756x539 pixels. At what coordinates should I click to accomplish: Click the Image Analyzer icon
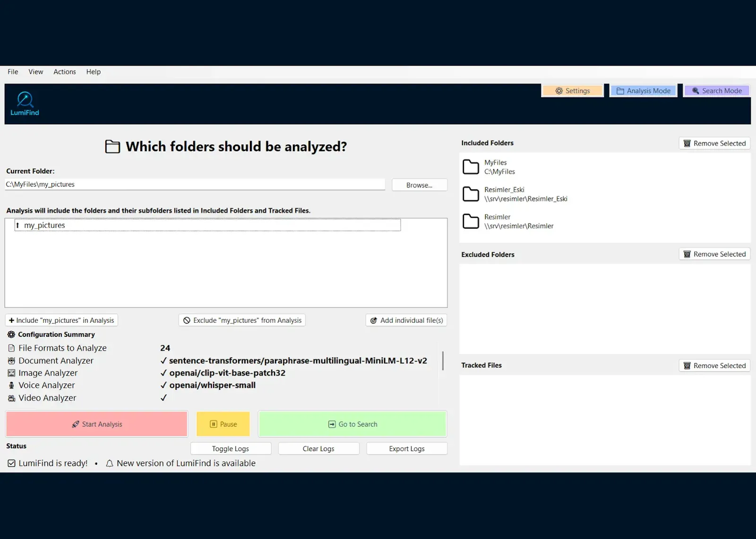pos(11,373)
